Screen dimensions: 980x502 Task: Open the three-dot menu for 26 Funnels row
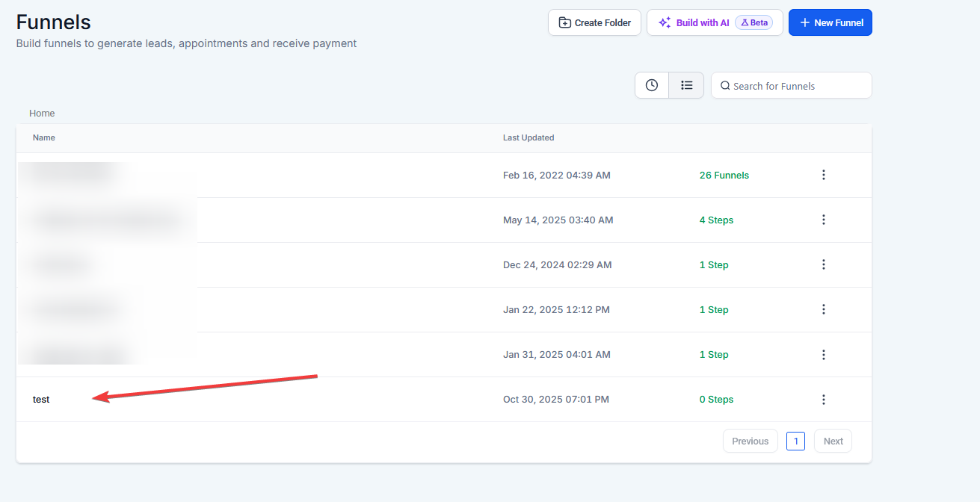point(823,175)
